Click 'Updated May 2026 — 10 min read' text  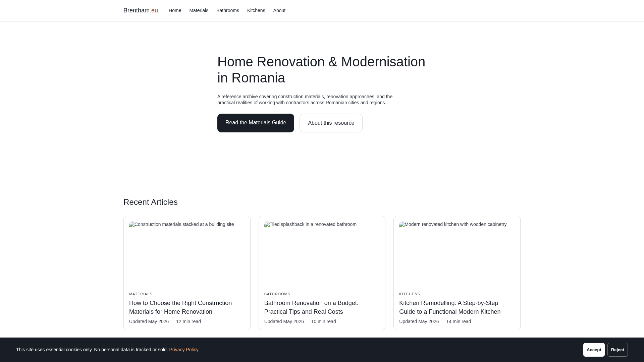pos(300,321)
